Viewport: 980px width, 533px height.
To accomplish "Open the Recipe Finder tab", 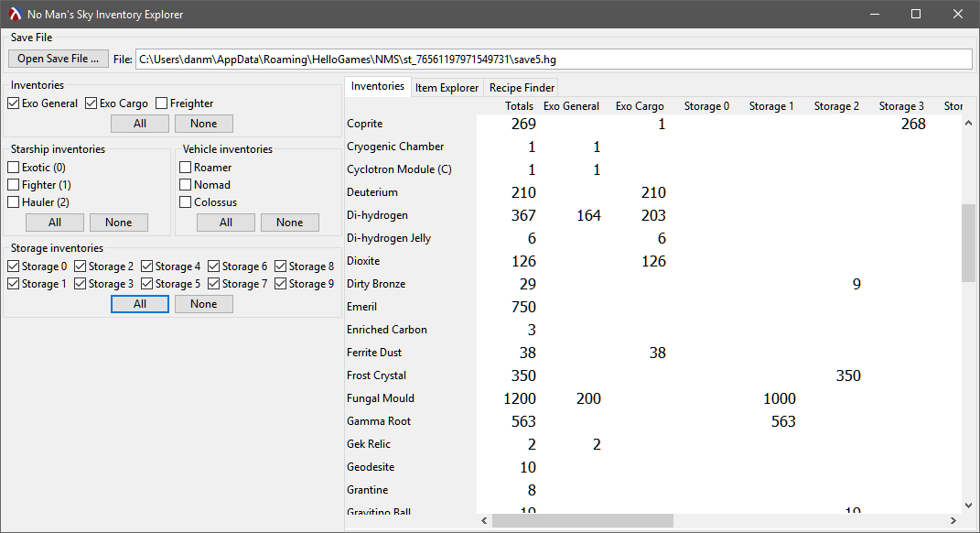I will coord(522,88).
